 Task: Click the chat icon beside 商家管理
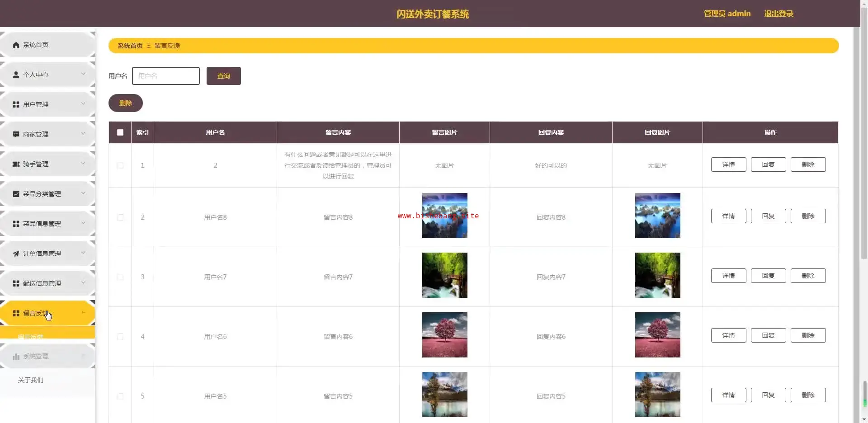pyautogui.click(x=16, y=134)
